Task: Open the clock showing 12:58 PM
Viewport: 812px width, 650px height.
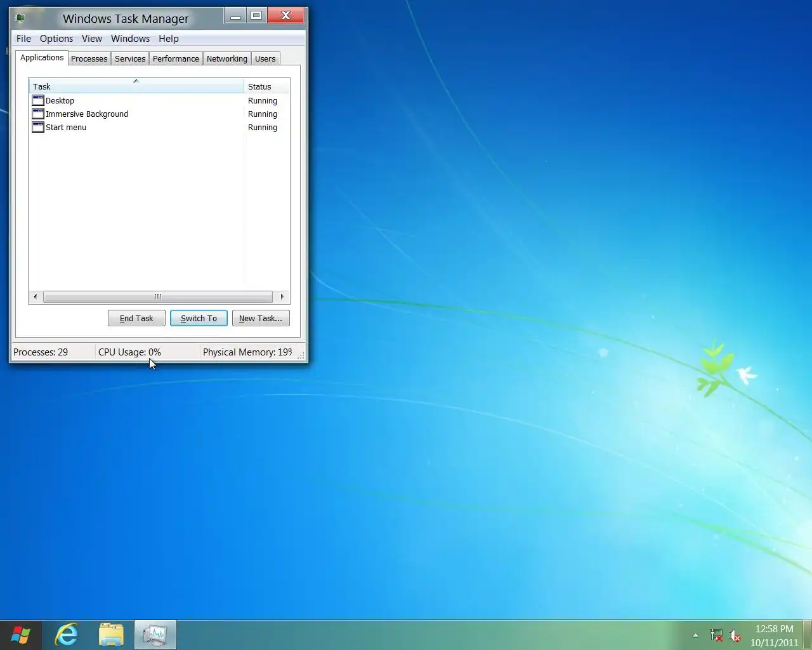Action: [774, 635]
